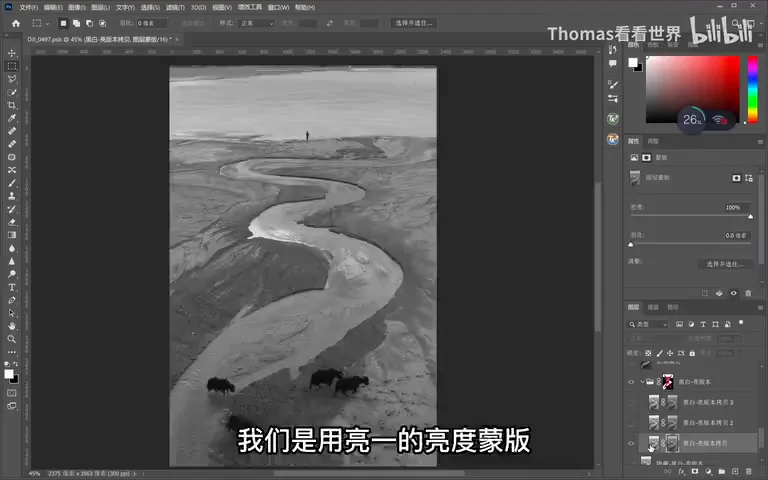Image resolution: width=768 pixels, height=480 pixels.
Task: Select the Eyedropper tool
Action: 12,118
